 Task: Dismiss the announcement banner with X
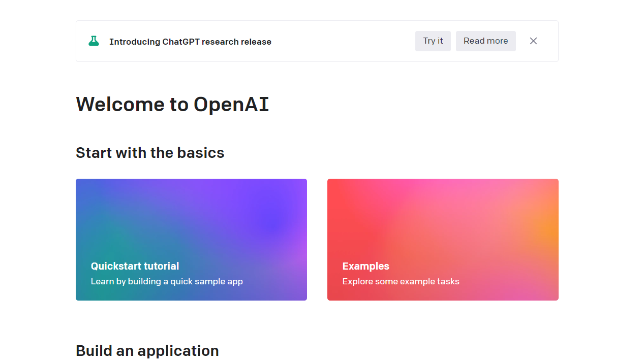point(533,41)
